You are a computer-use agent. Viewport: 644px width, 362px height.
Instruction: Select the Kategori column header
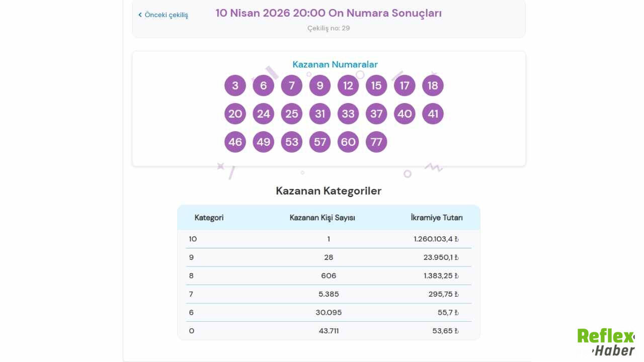(x=209, y=218)
